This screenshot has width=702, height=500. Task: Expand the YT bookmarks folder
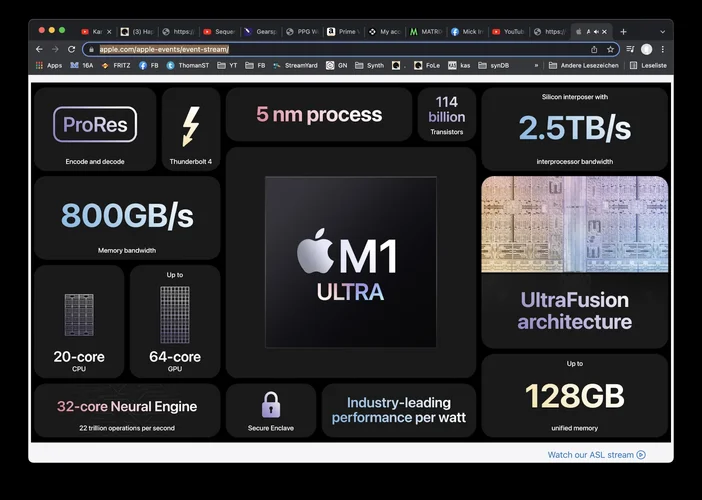pyautogui.click(x=227, y=65)
